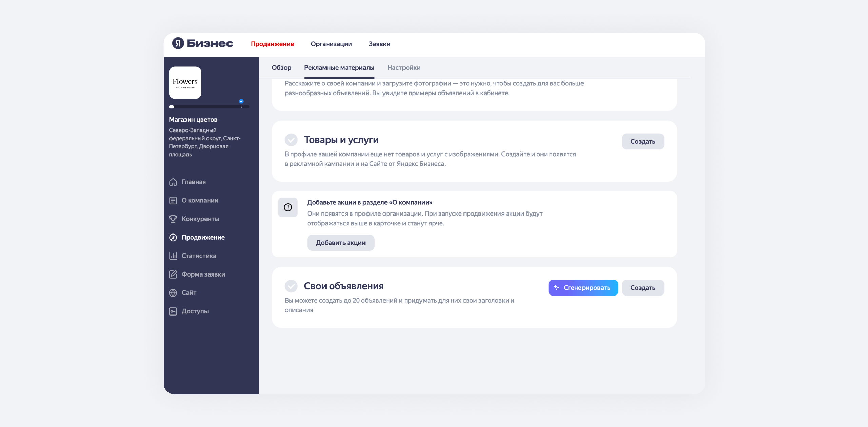Image resolution: width=868 pixels, height=427 pixels.
Task: Switch to the Обзор tab
Action: pyautogui.click(x=281, y=68)
